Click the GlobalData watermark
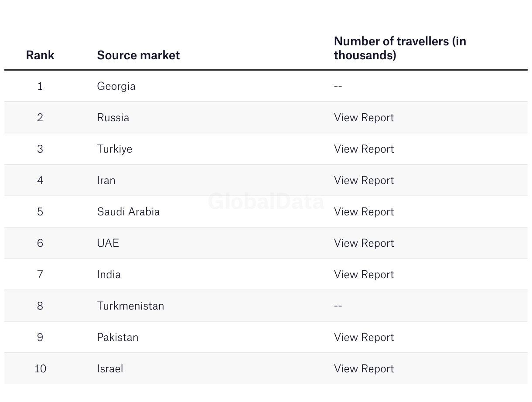532x402 pixels. click(266, 202)
